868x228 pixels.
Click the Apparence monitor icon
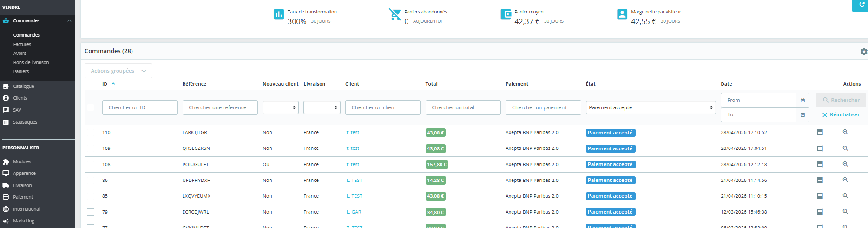(6, 173)
